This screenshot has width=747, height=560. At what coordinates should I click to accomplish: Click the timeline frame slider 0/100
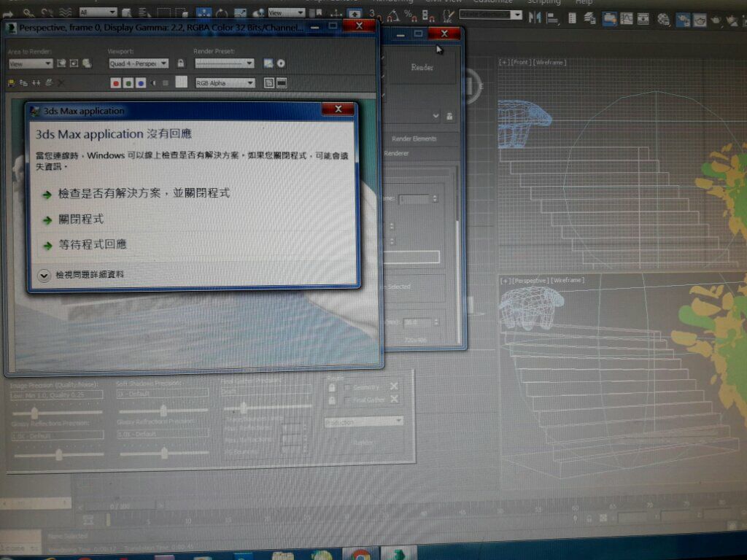[x=120, y=506]
